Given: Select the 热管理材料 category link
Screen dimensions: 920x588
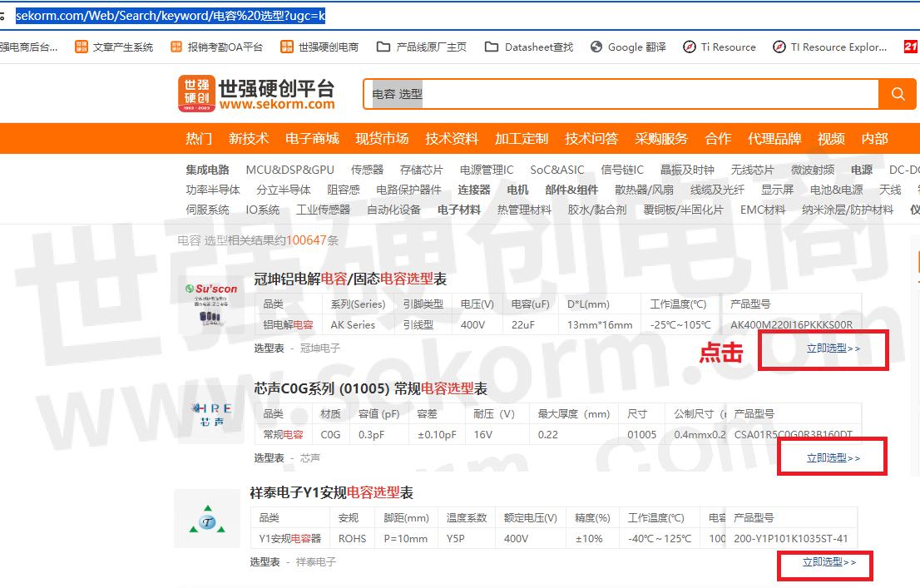Looking at the screenshot, I should [525, 210].
